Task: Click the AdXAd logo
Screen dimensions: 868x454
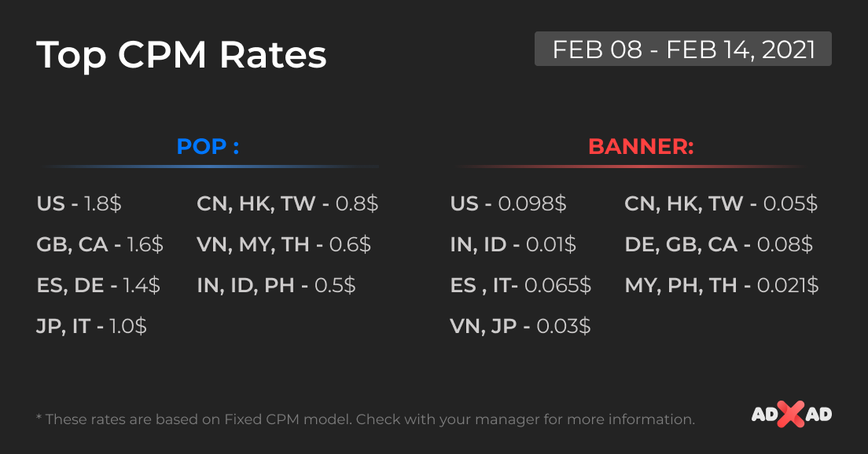Action: click(792, 414)
